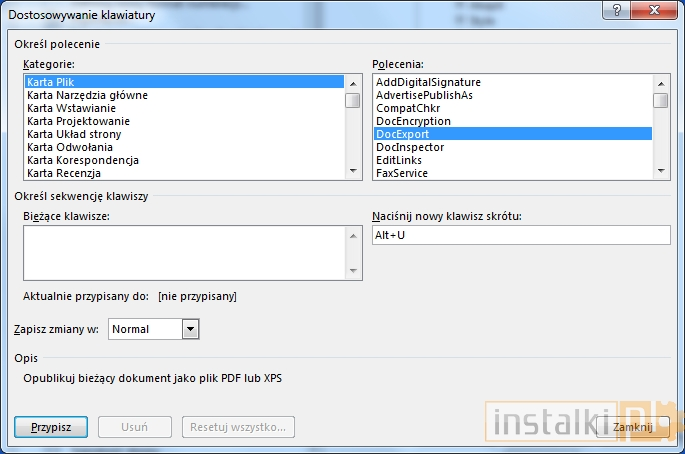
Task: Click the Zamknij button
Action: point(633,427)
